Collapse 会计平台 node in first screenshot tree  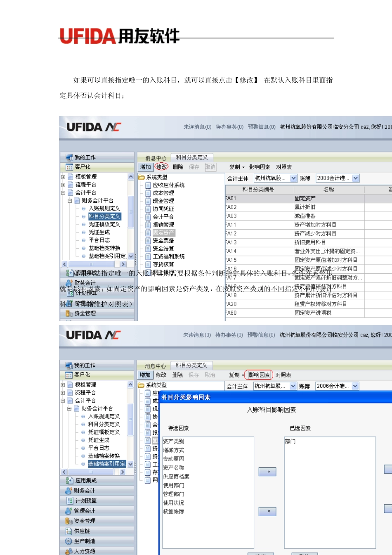point(63,192)
